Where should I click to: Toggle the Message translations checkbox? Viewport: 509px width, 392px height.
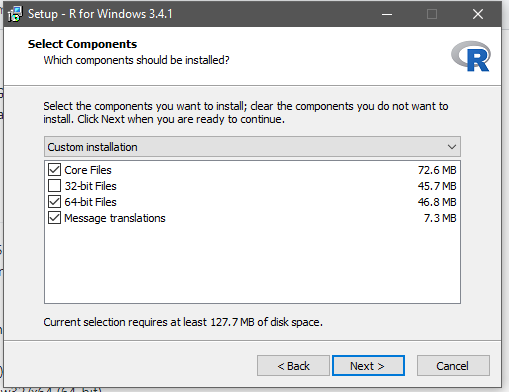click(x=54, y=218)
